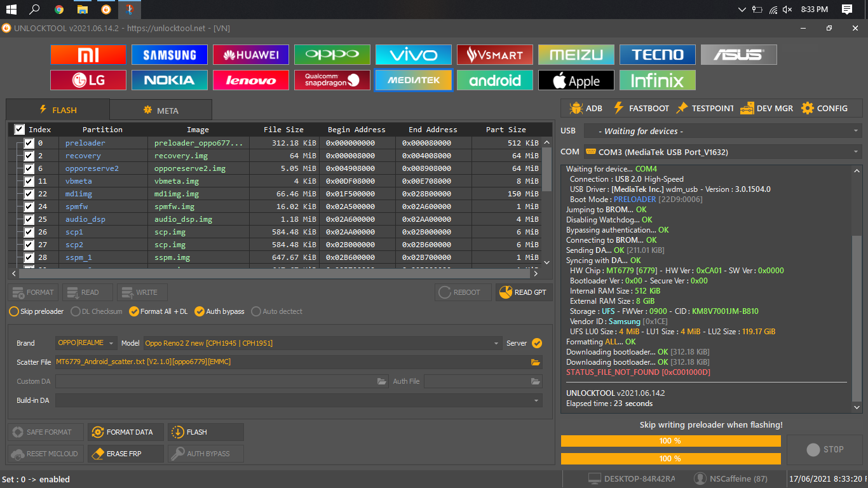Screen dimensions: 868x488
Task: Select the Xiaomi MI brand logo
Action: [88, 55]
